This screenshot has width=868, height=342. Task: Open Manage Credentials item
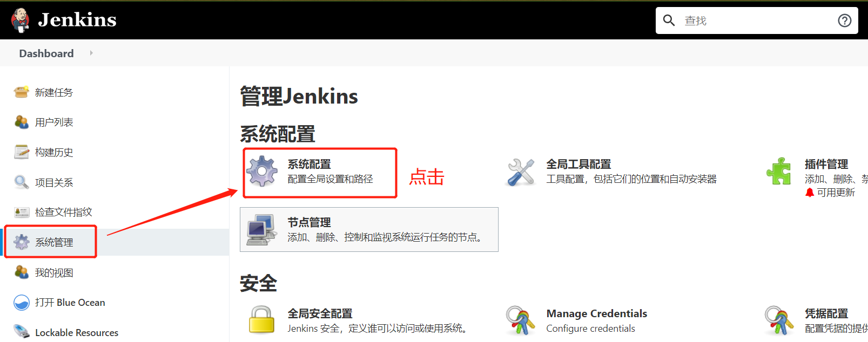coord(597,313)
